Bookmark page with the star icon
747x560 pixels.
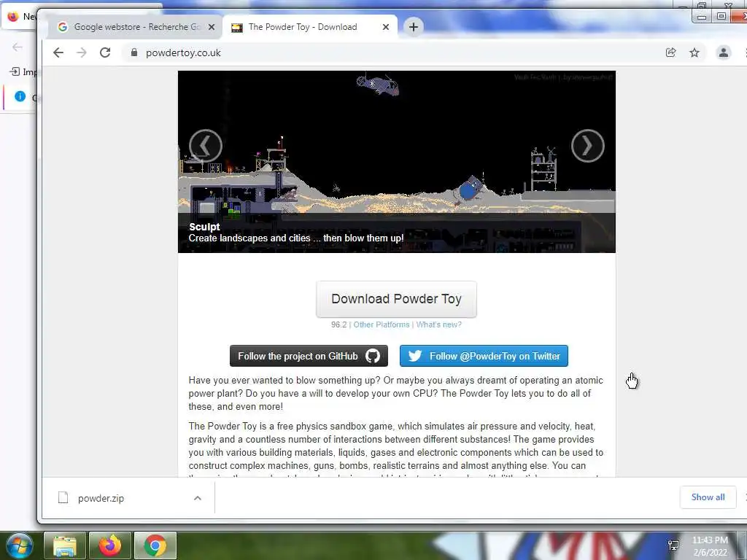click(694, 52)
